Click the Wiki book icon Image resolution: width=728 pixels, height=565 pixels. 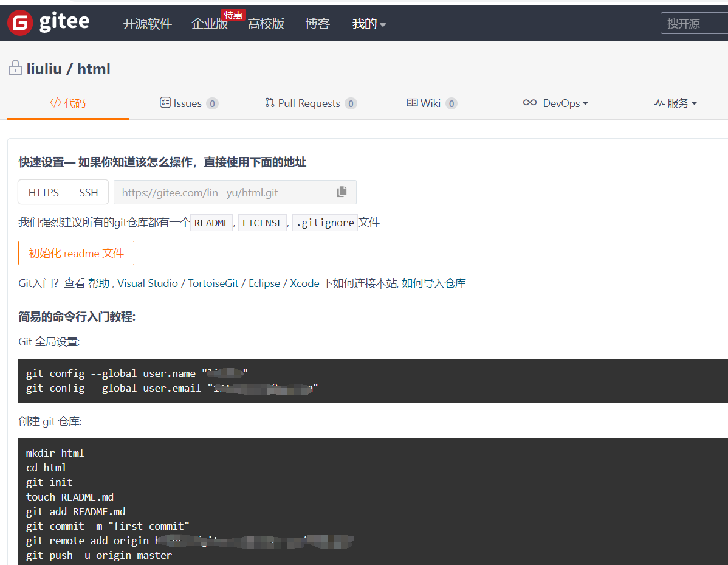412,102
